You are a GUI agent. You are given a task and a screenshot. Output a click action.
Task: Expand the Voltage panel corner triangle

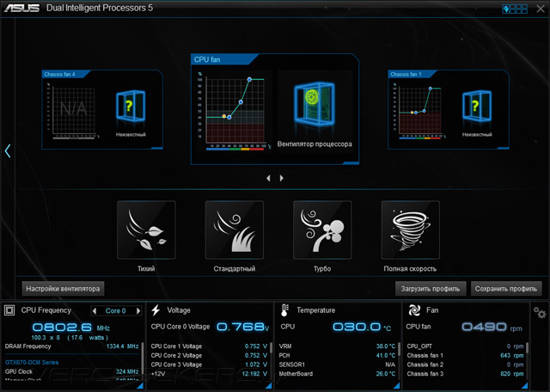point(269,386)
